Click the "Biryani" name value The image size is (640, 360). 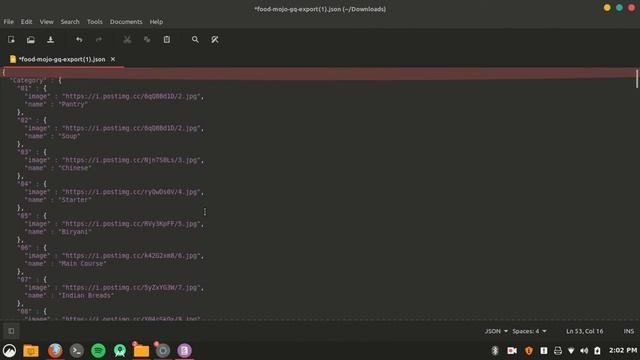(x=75, y=231)
